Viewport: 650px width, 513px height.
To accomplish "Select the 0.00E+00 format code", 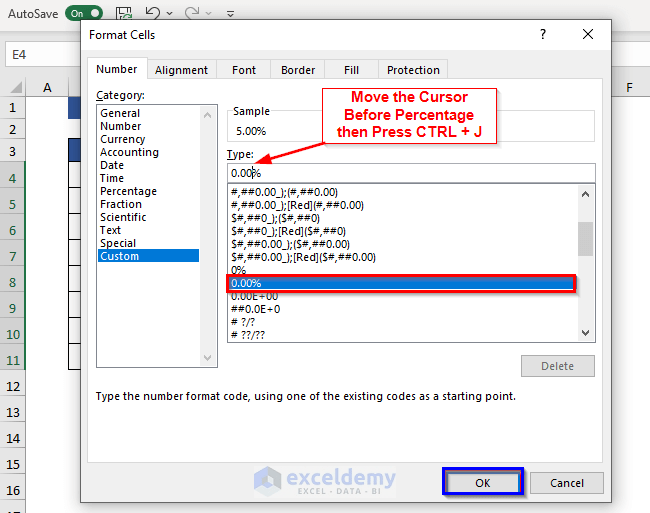I will (403, 296).
